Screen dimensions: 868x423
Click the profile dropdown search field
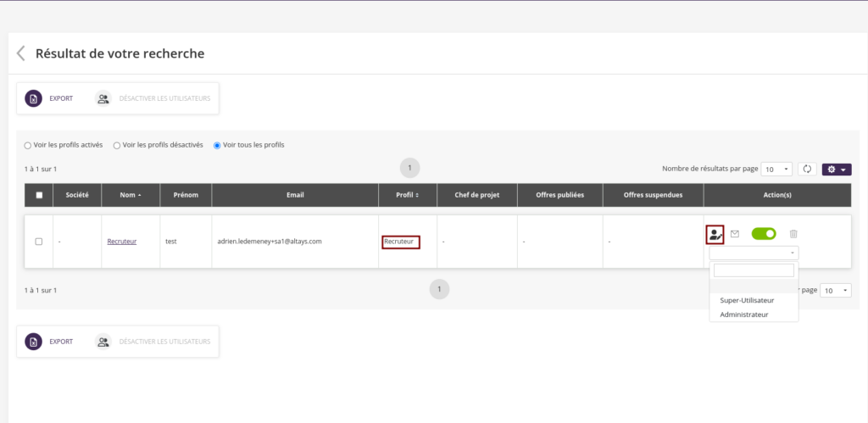(754, 270)
